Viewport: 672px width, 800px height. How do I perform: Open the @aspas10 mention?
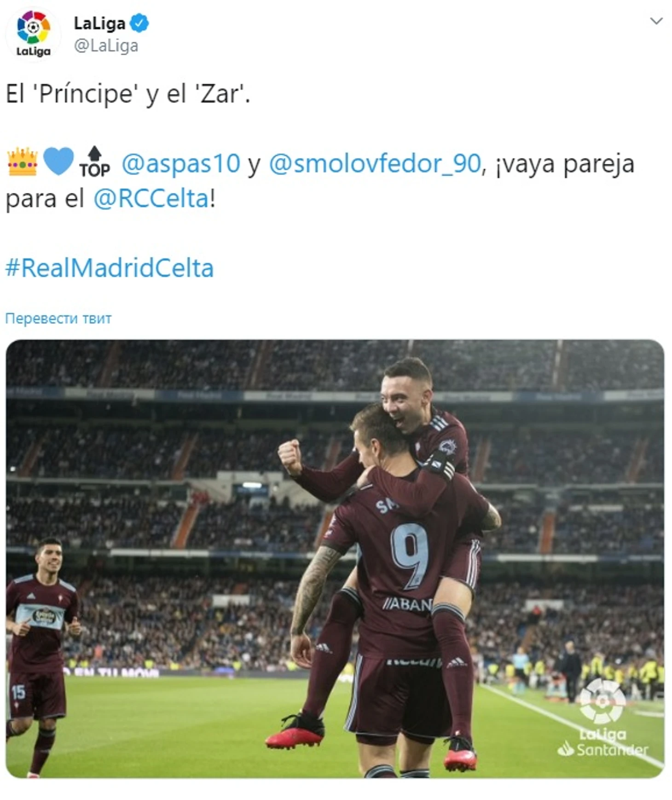point(181,163)
